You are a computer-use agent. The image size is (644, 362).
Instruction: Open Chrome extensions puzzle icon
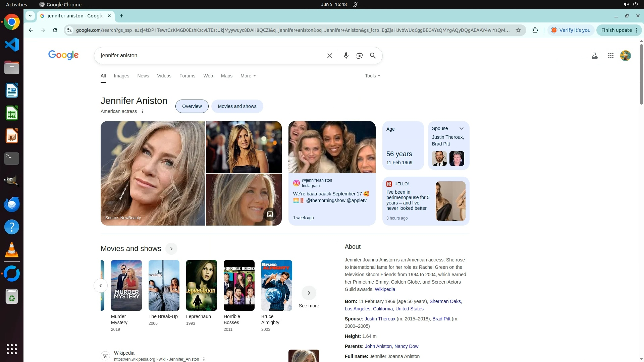(x=535, y=30)
